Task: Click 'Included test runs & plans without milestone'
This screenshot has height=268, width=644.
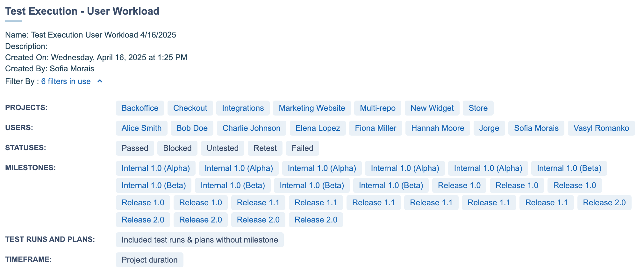Action: (x=200, y=240)
